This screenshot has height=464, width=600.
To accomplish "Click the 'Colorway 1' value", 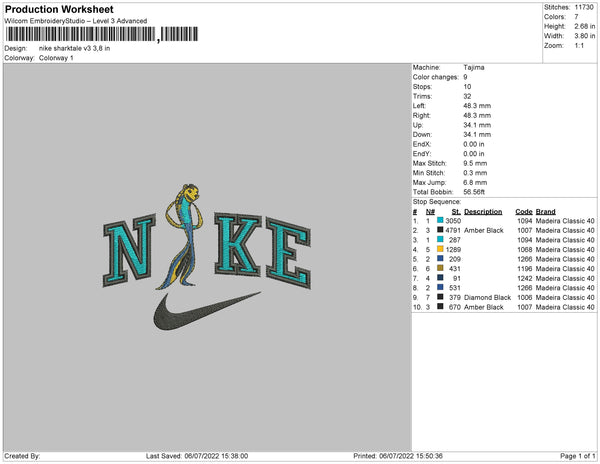I will pos(56,58).
